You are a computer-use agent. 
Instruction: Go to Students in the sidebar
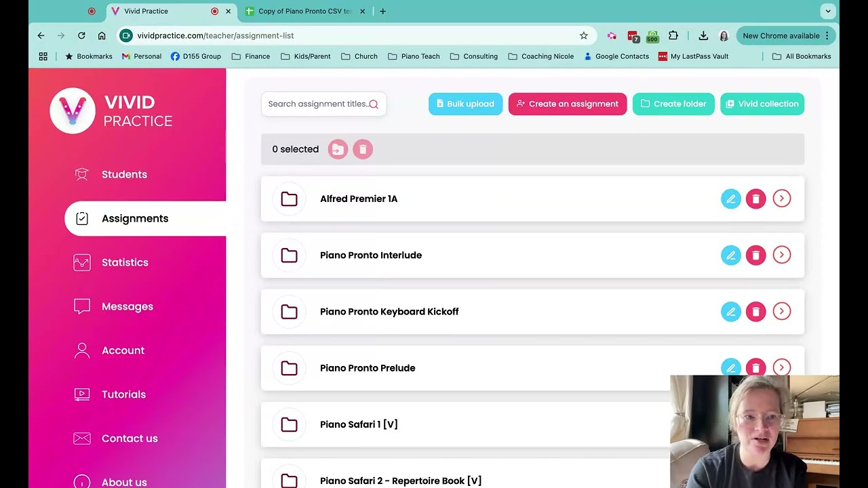click(124, 174)
